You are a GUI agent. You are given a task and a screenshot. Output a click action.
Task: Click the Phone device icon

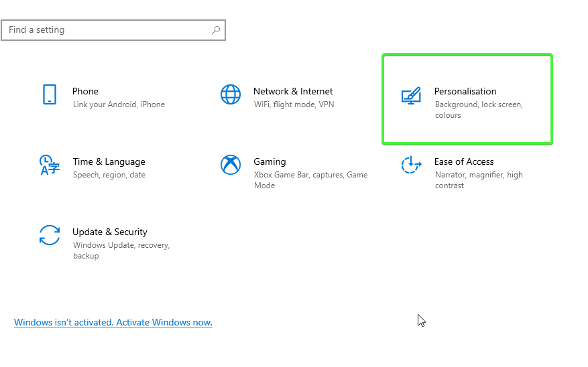click(50, 94)
